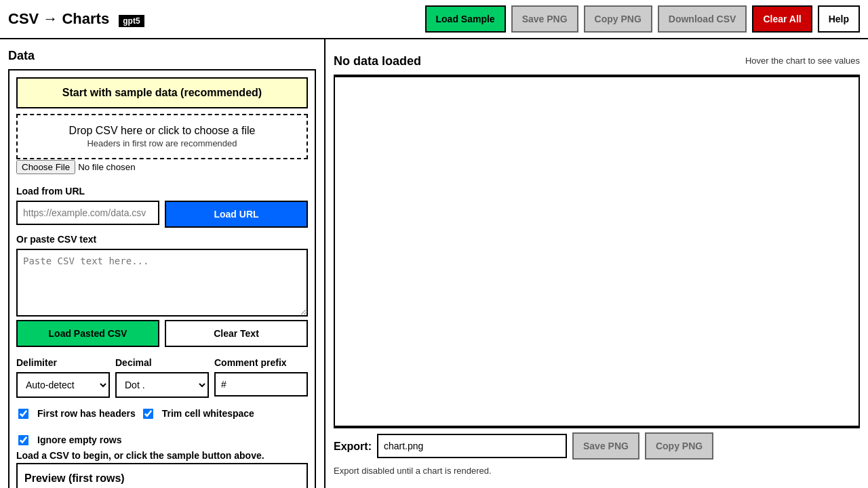Click the 'No file chosen' text
The height and width of the screenshot is (488, 868).
[x=106, y=167]
